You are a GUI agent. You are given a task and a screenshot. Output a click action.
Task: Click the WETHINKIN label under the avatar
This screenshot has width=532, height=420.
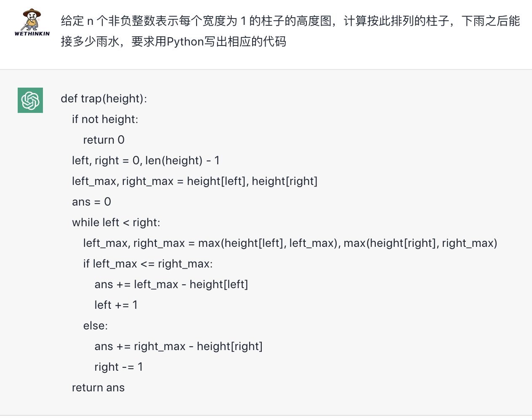pyautogui.click(x=32, y=34)
